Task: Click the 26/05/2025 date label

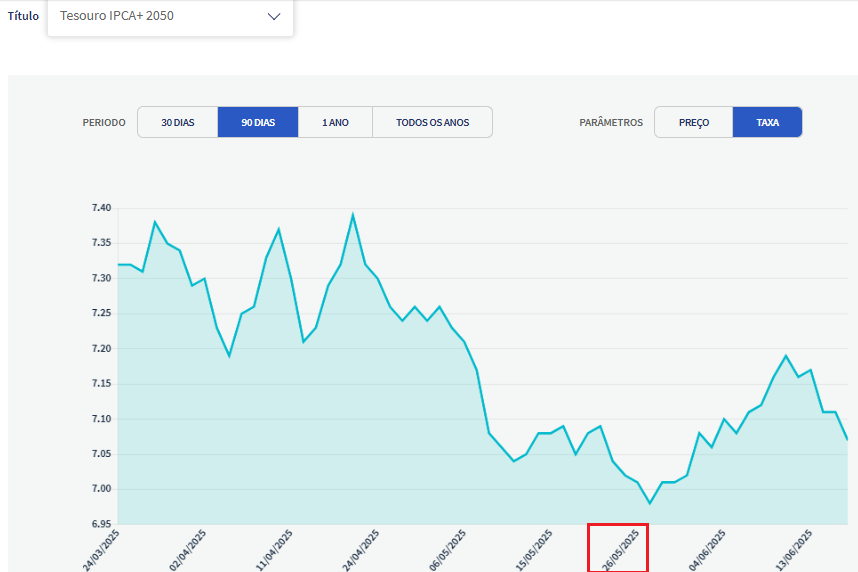Action: (621, 551)
